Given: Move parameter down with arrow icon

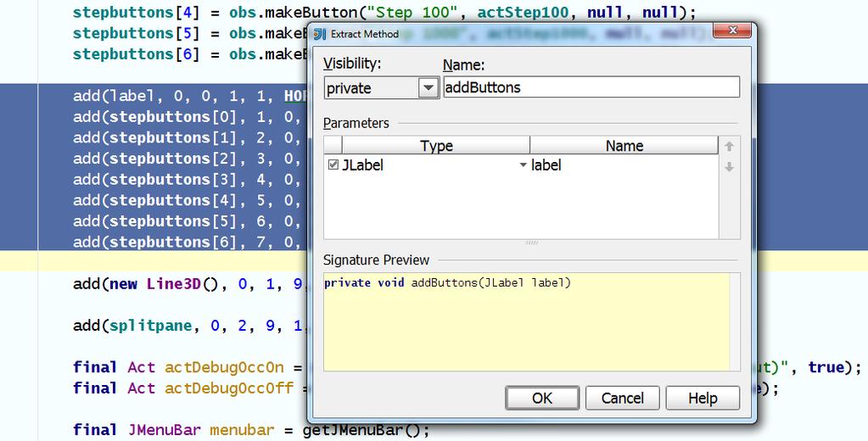Looking at the screenshot, I should [x=729, y=166].
